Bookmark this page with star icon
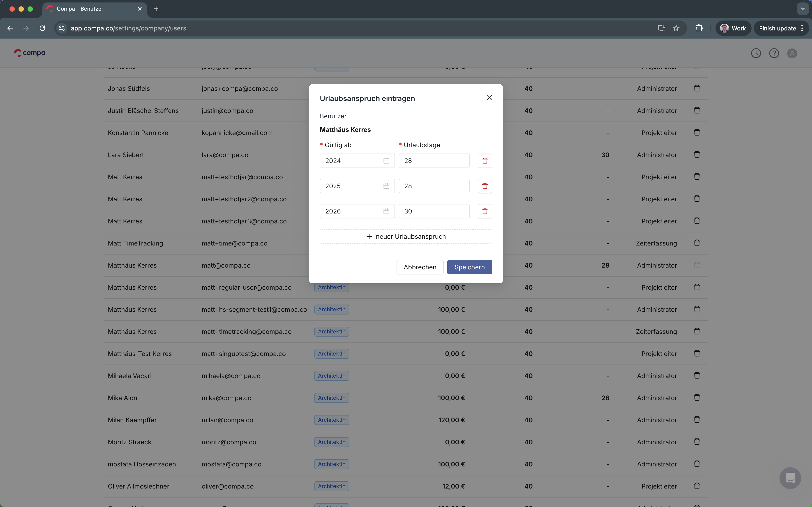812x507 pixels. pos(676,28)
